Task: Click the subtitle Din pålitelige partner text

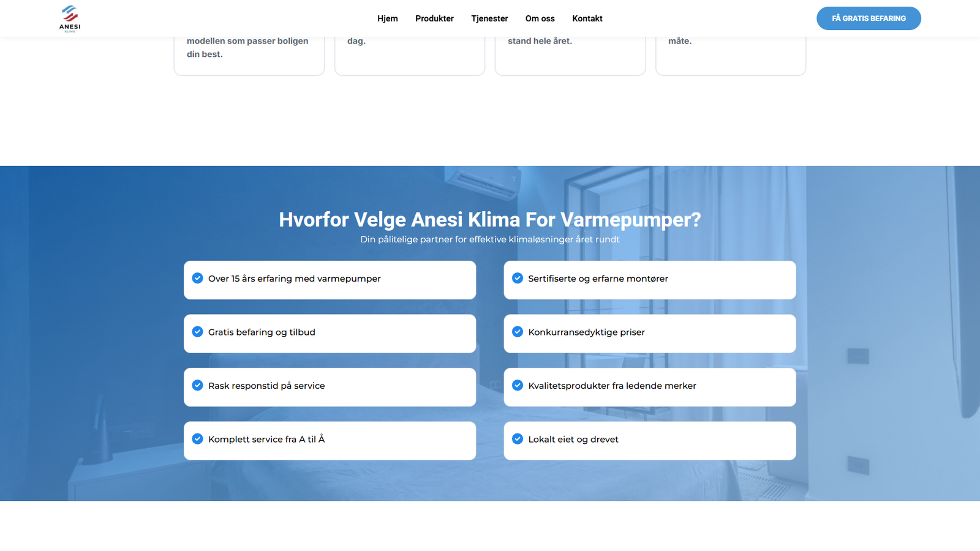Action: coord(489,239)
